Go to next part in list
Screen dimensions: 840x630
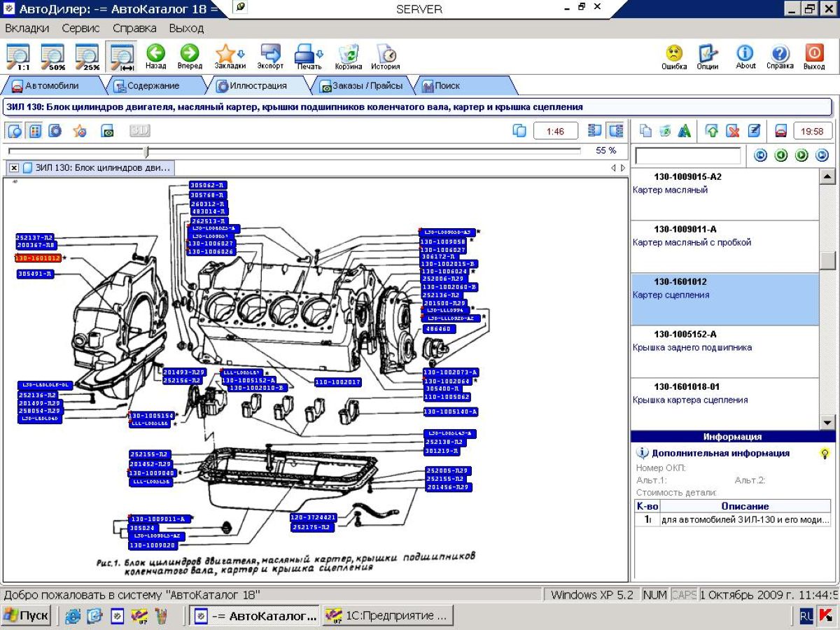pyautogui.click(x=801, y=155)
